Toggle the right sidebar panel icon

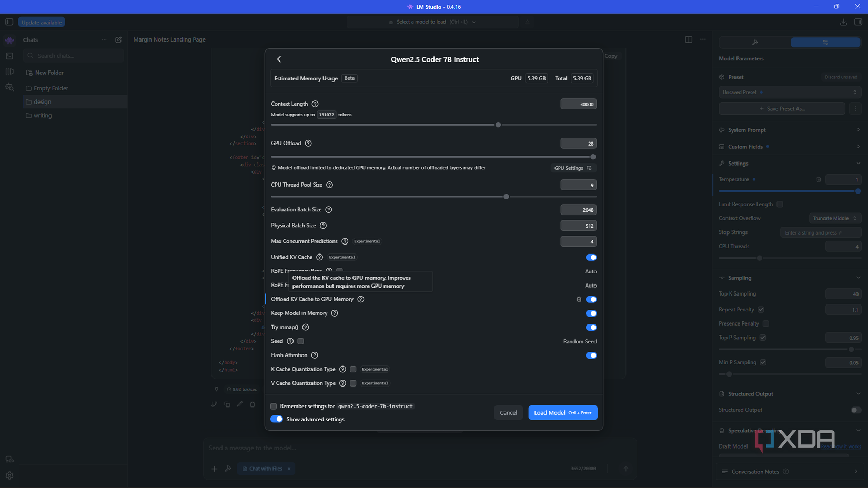(858, 22)
